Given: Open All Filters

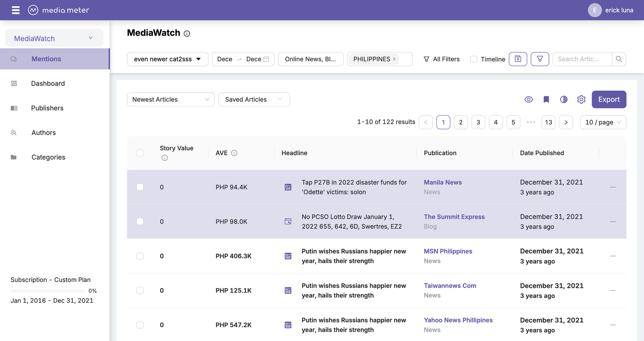Looking at the screenshot, I should [442, 59].
